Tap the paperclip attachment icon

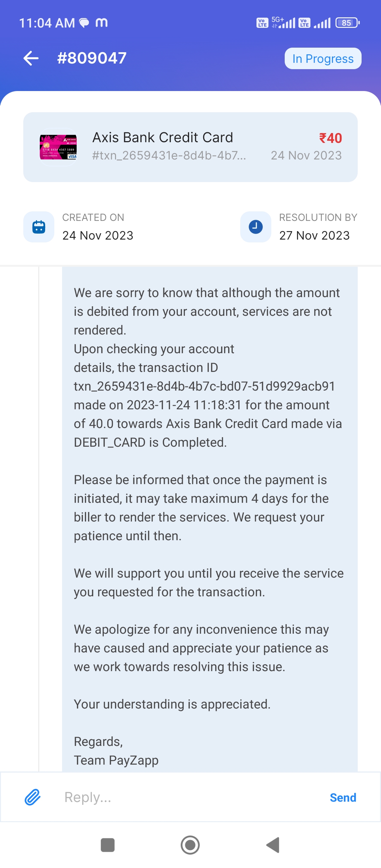pos(32,797)
